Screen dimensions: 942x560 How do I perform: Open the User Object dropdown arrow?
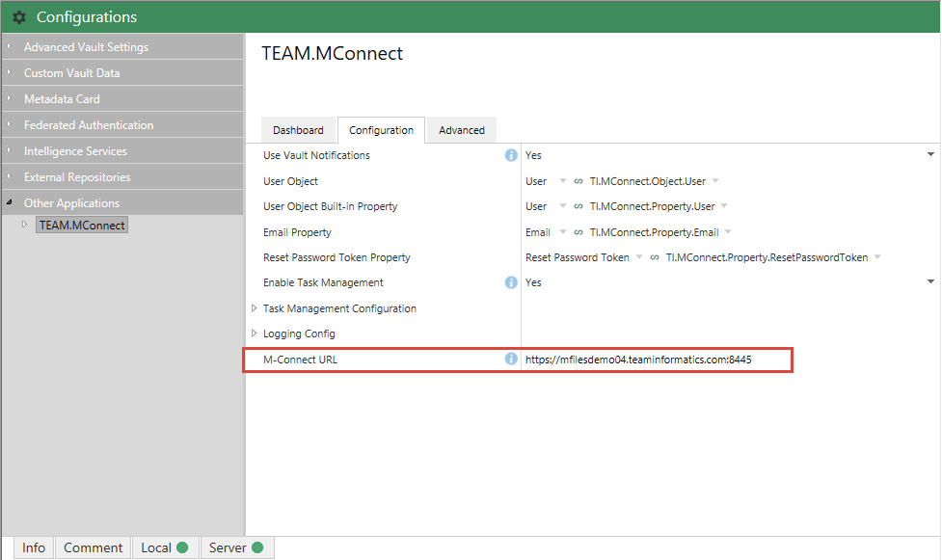(563, 181)
